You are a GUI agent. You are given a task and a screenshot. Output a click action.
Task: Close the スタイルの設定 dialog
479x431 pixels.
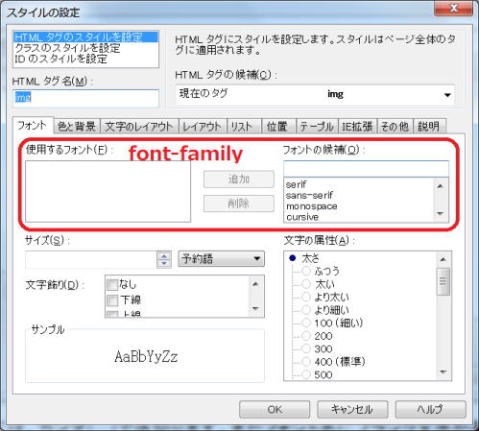point(454,8)
